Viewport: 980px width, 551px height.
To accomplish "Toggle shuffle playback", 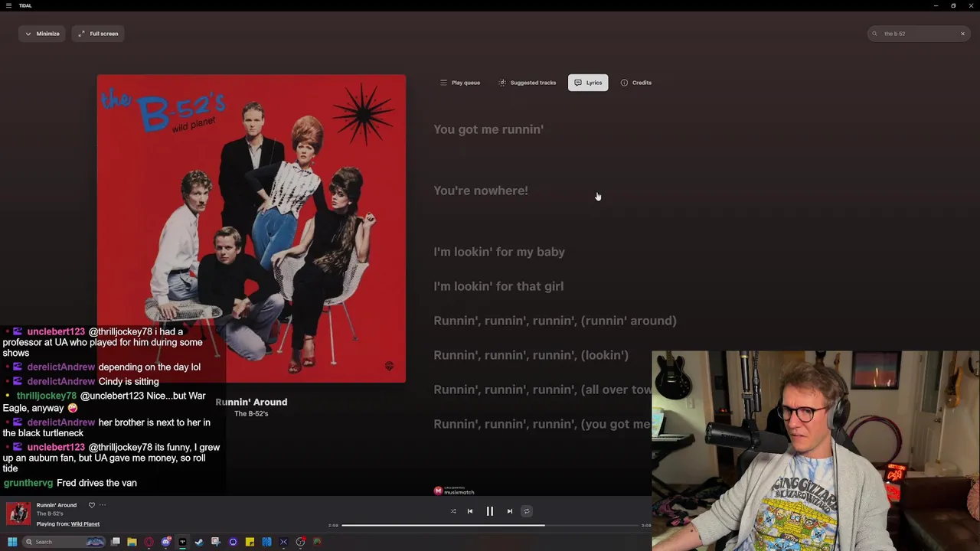I will (453, 511).
